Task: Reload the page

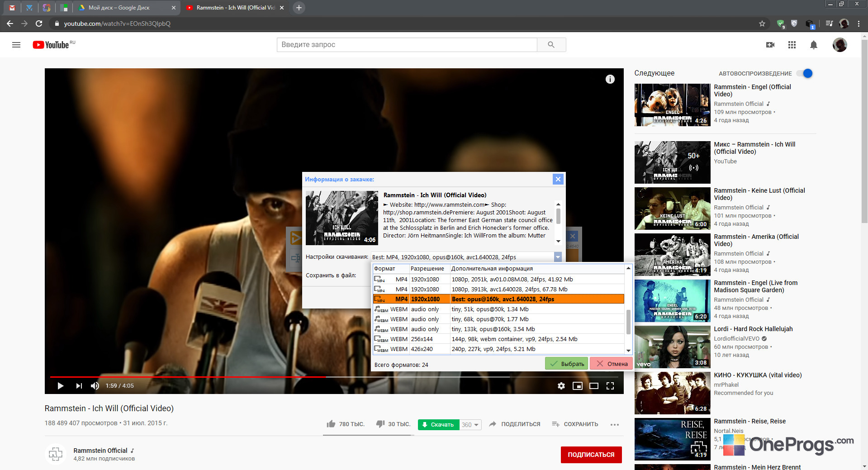Action: tap(39, 24)
